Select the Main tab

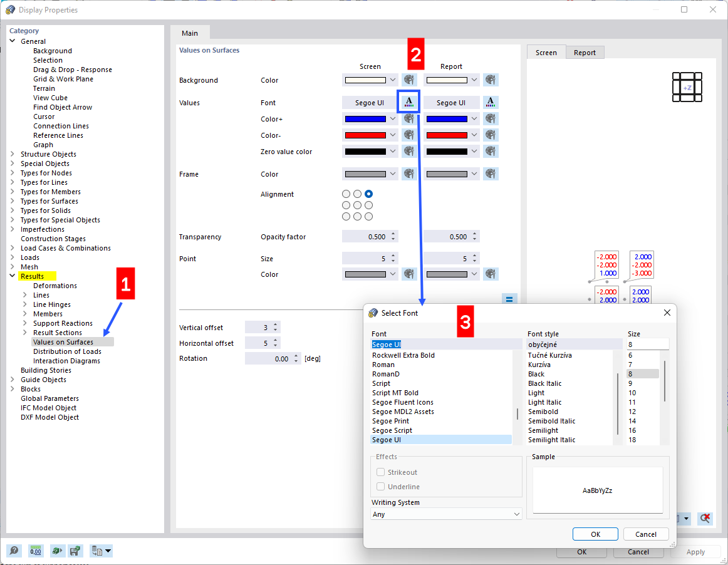point(190,33)
